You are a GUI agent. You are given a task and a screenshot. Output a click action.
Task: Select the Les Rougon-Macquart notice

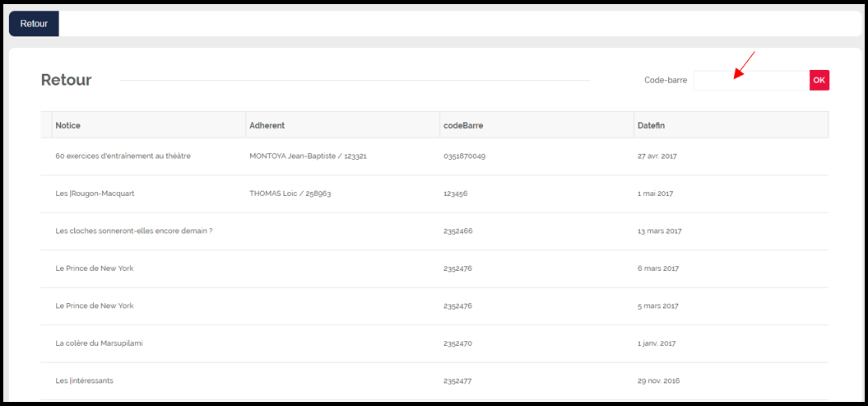(95, 194)
